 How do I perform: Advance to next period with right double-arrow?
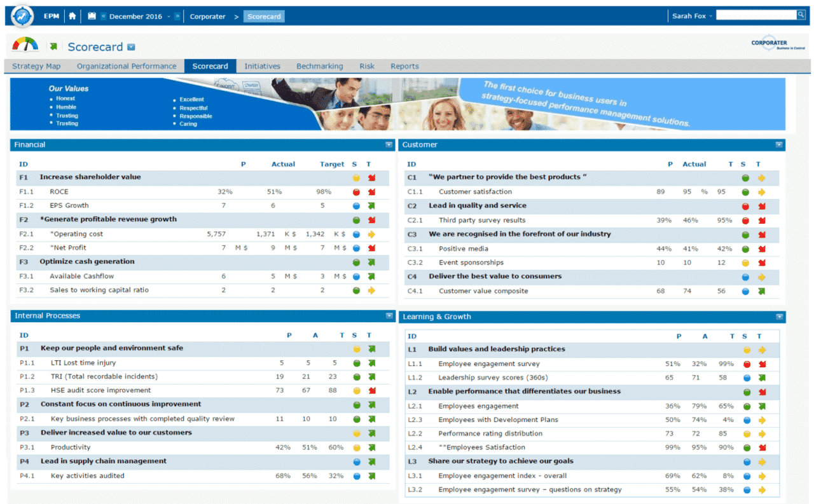click(177, 17)
